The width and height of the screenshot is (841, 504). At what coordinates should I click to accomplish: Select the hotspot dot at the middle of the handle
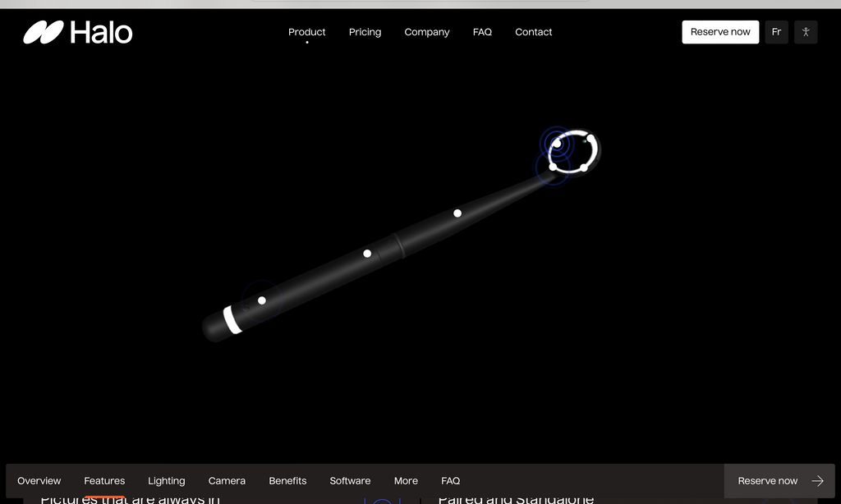[367, 254]
